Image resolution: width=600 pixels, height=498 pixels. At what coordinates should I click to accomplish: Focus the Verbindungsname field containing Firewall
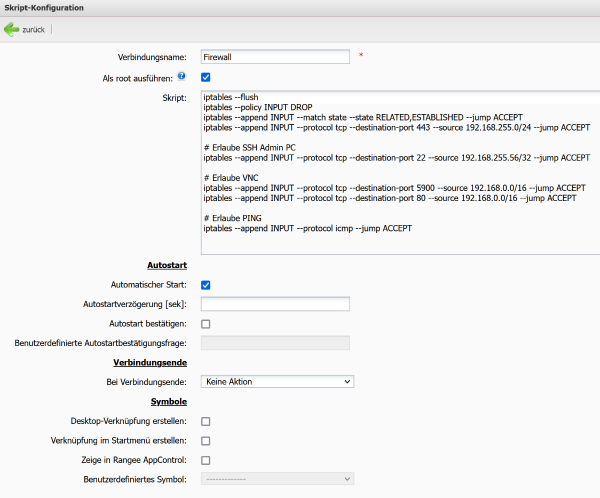[274, 57]
